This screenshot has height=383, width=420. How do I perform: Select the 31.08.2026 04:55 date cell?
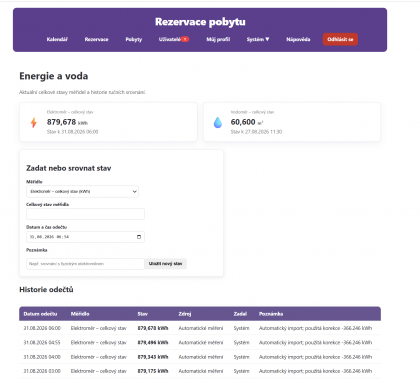click(x=42, y=343)
